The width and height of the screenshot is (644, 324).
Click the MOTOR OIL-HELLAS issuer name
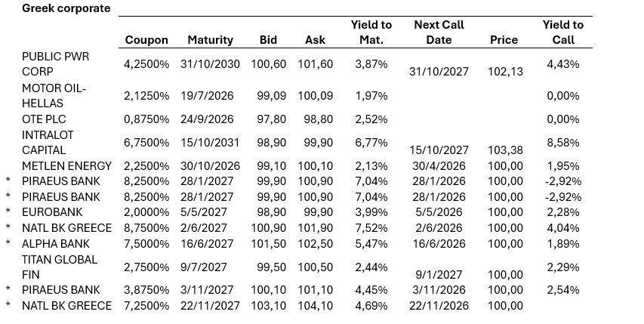pyautogui.click(x=54, y=96)
